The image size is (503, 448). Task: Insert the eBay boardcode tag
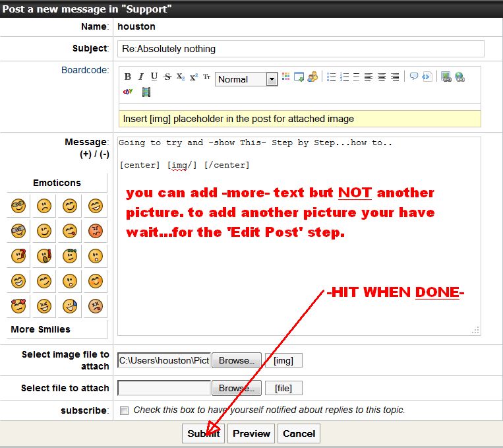128,92
